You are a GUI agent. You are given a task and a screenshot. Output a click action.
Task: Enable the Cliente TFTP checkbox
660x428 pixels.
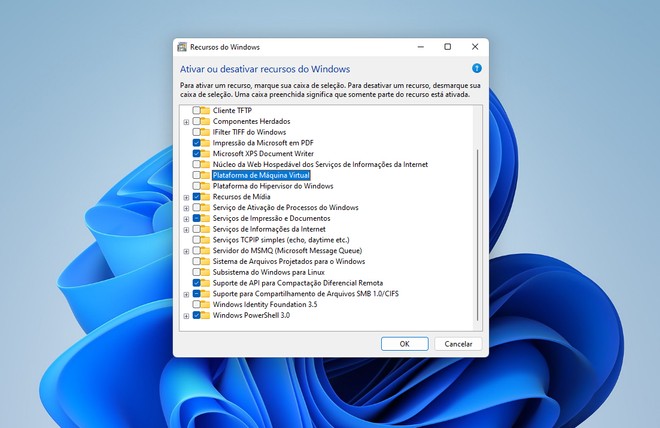pos(196,110)
